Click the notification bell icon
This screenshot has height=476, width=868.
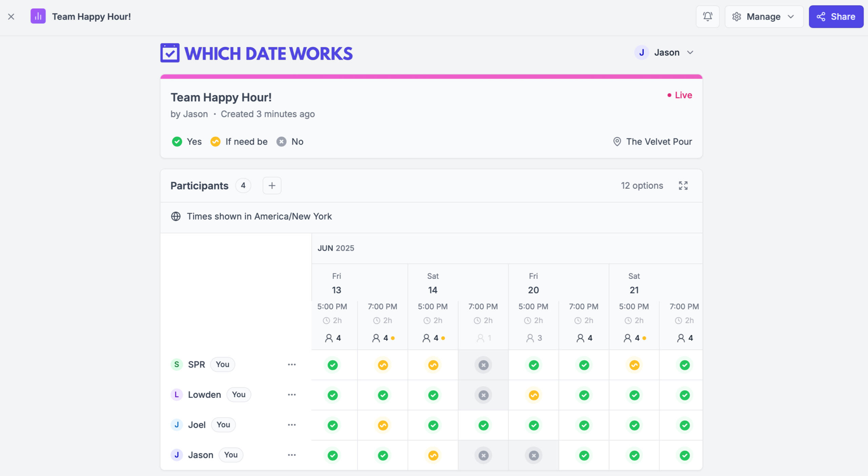tap(707, 16)
